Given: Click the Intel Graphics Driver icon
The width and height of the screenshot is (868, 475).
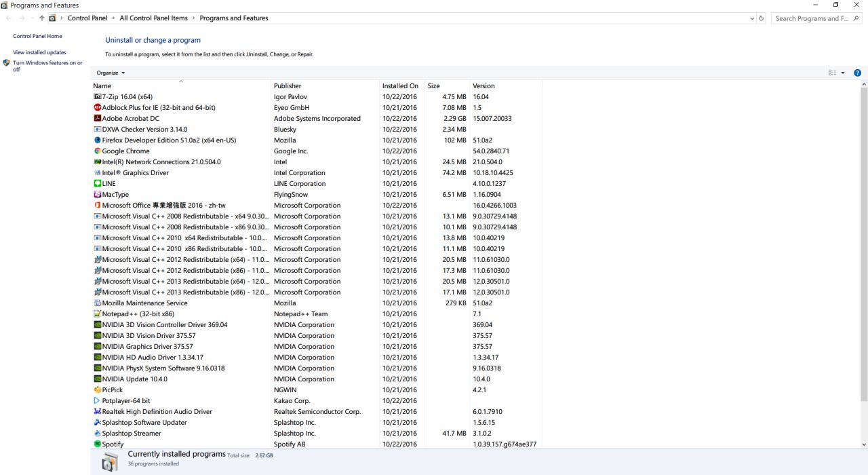Looking at the screenshot, I should (97, 173).
